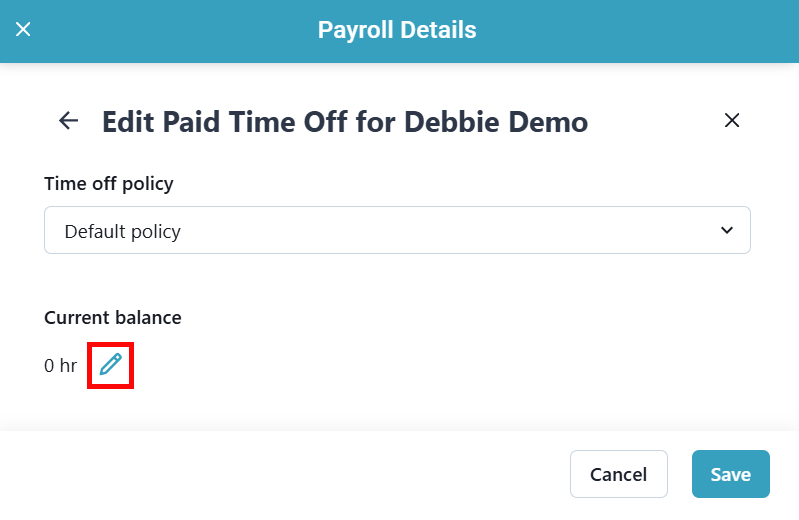Click the pencil next to 0 hr
Screen dimensions: 799x520
point(111,365)
